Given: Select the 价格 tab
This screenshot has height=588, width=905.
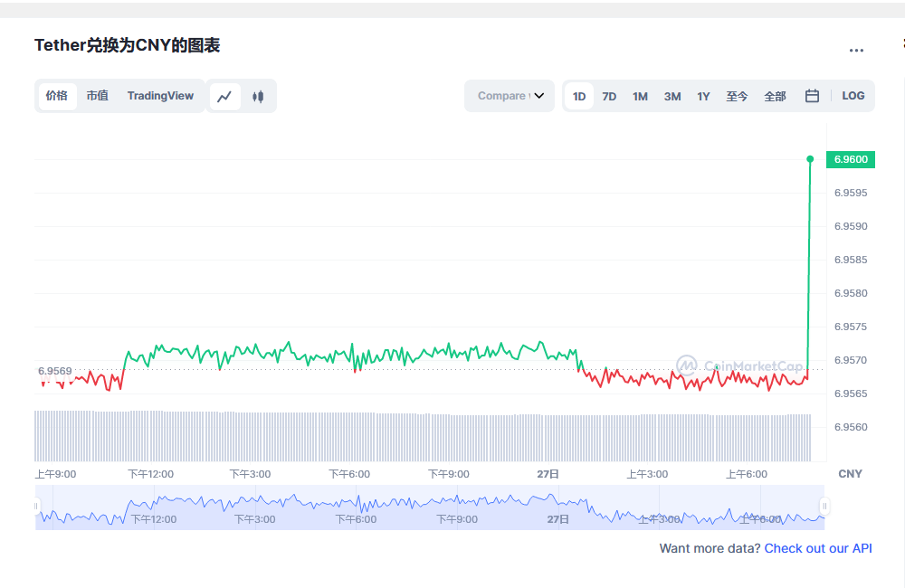Looking at the screenshot, I should point(57,96).
